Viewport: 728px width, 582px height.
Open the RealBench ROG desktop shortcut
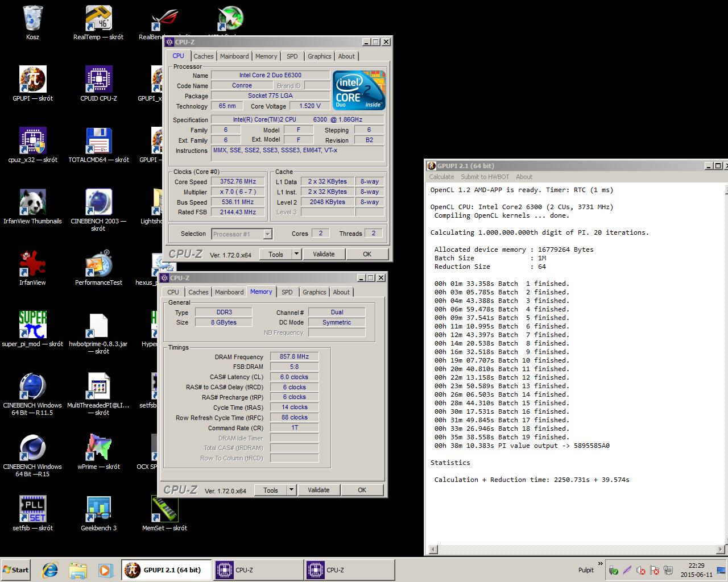(x=164, y=23)
